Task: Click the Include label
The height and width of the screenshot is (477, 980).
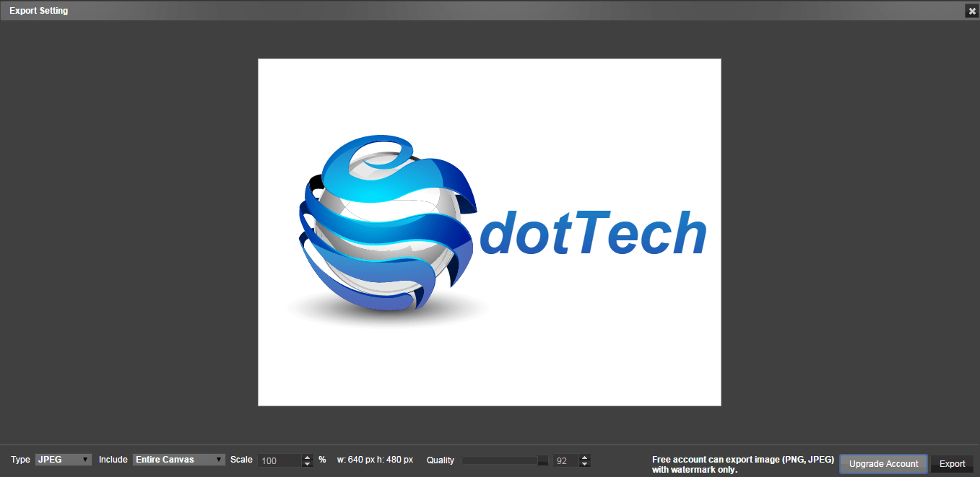Action: tap(113, 460)
